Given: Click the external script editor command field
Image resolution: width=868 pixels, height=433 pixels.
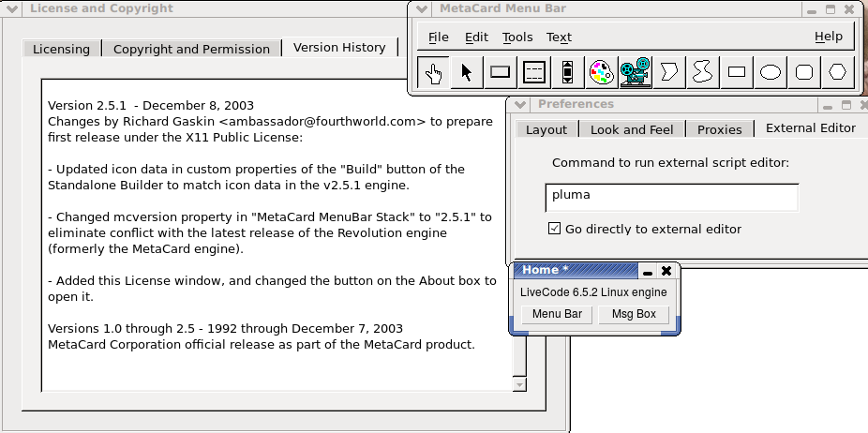Looking at the screenshot, I should (x=671, y=198).
